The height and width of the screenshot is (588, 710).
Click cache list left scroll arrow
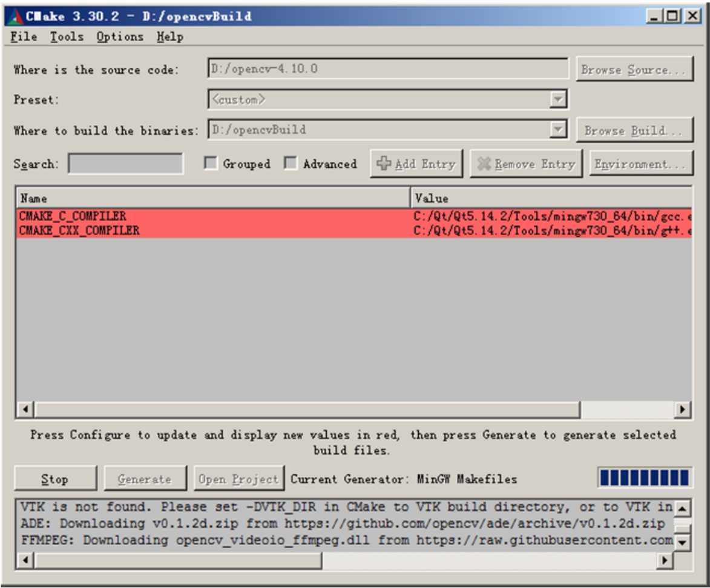25,409
